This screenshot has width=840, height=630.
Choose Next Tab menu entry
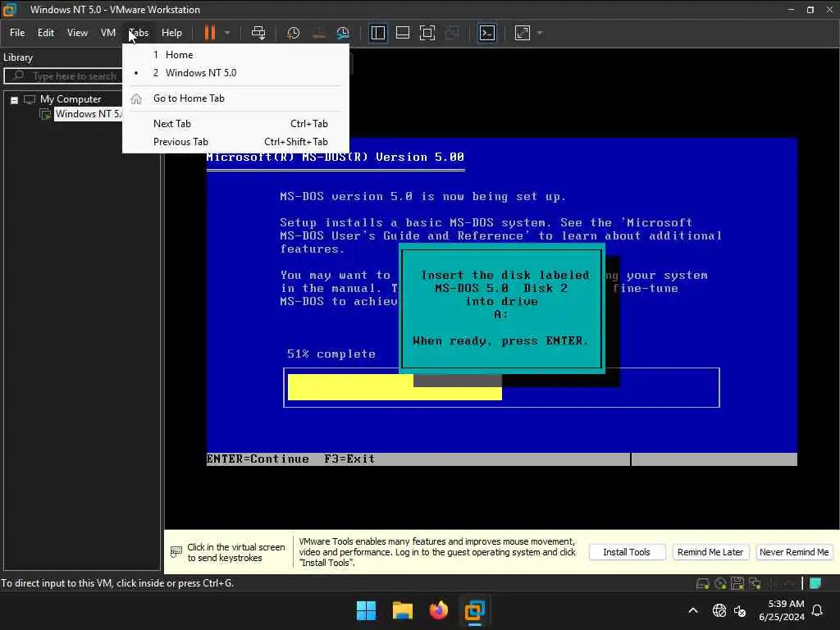tap(235, 124)
